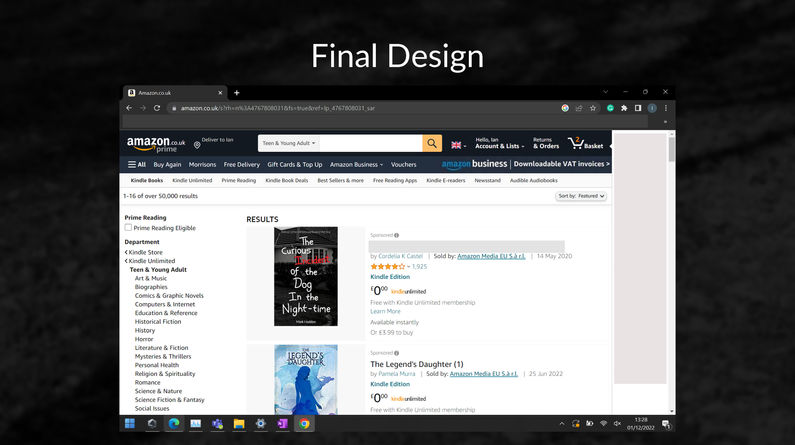The width and height of the screenshot is (795, 445).
Task: Open the Audible Audiobooks tab
Action: [534, 180]
